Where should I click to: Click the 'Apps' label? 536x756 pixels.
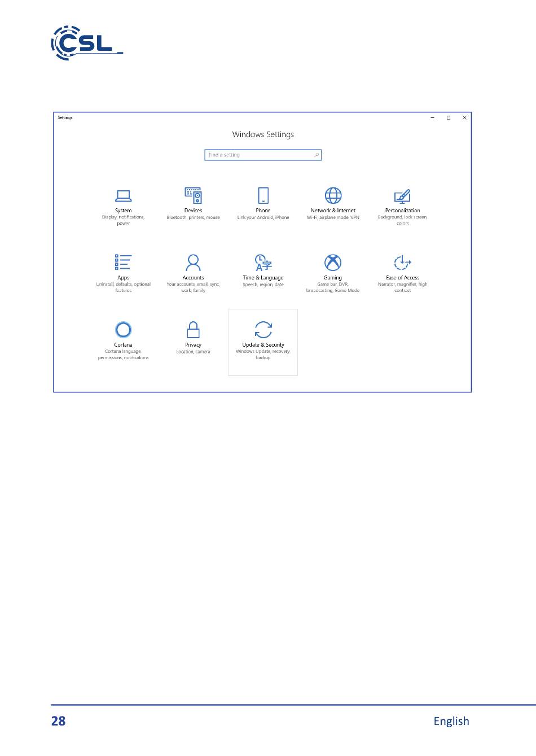pyautogui.click(x=123, y=278)
